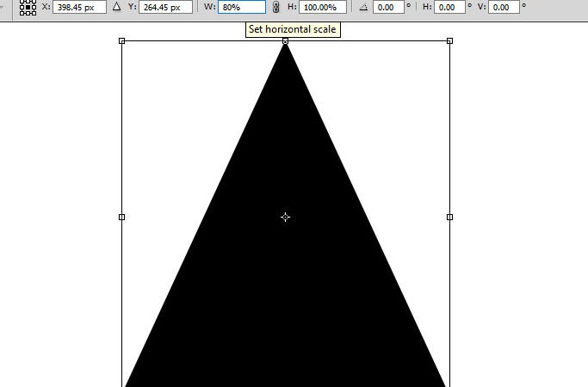Select the W horizontal scale field showing 80%
The width and height of the screenshot is (588, 387).
point(241,7)
